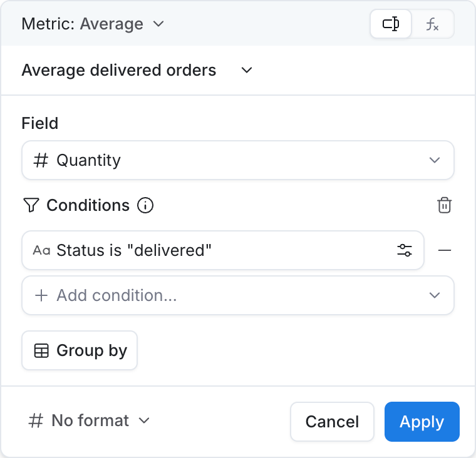Open the Conditions info tooltip icon
This screenshot has width=476, height=458.
pos(145,205)
